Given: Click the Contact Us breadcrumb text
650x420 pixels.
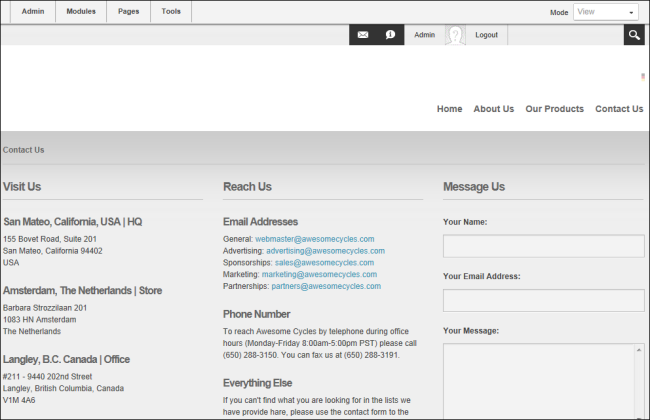Looking at the screenshot, I should coord(23,150).
